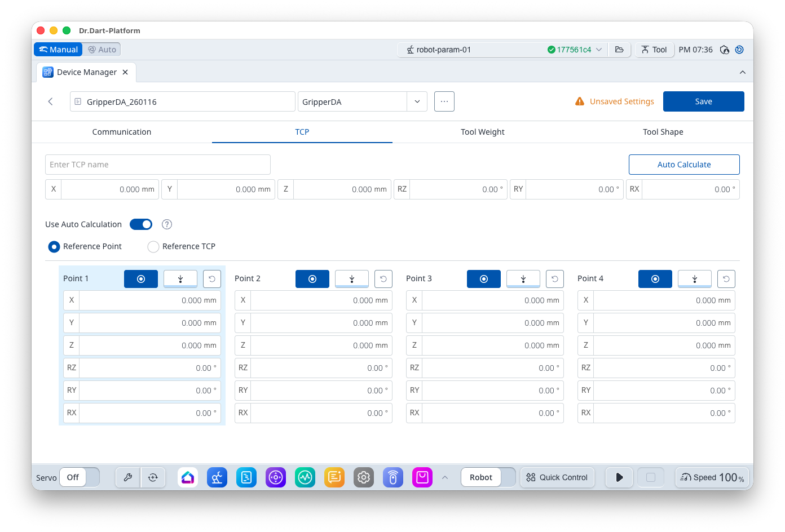Open the folder icon next to robot-param-01
Viewport: 785px width, 532px height.
[x=619, y=50]
